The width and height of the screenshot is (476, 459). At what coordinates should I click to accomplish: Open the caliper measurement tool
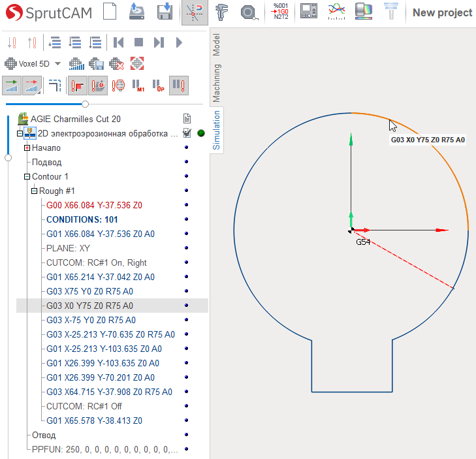221,12
